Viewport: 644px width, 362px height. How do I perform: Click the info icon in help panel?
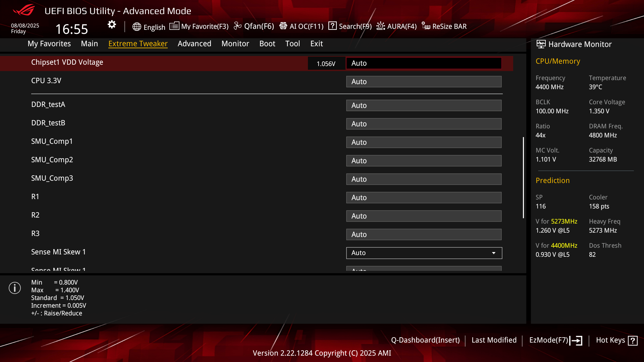pyautogui.click(x=15, y=288)
